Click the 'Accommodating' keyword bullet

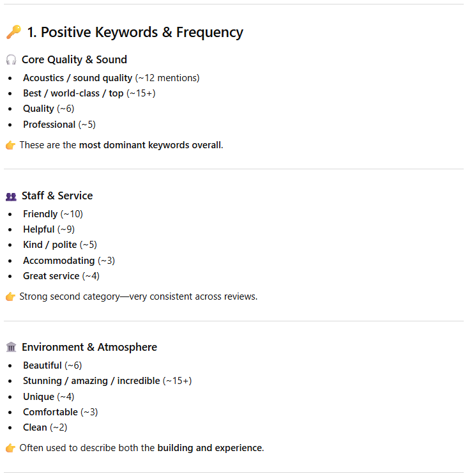(59, 261)
